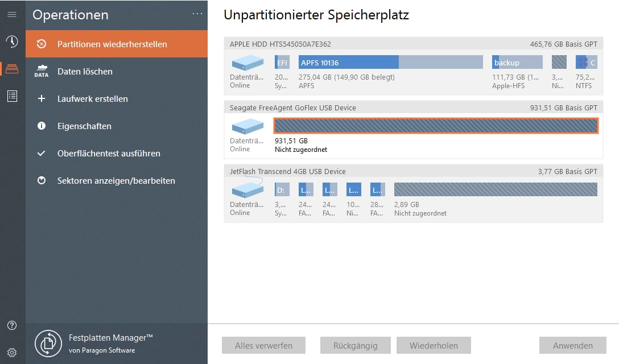Select the 10 MB unformatted partition on JetFlash
Screen dimensions: 619x364
tap(354, 189)
